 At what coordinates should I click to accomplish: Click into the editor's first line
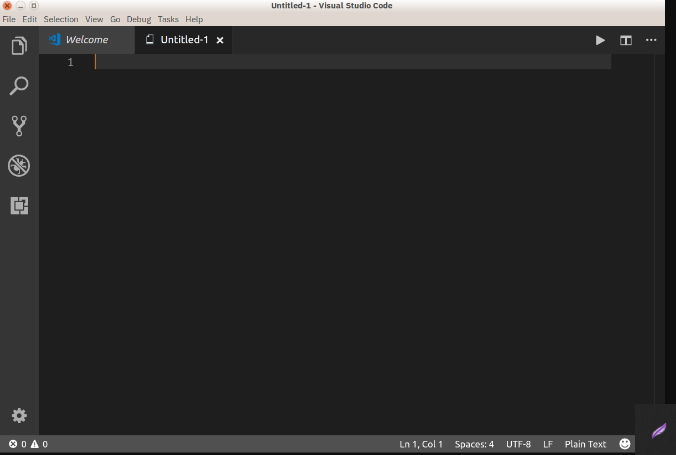click(353, 62)
